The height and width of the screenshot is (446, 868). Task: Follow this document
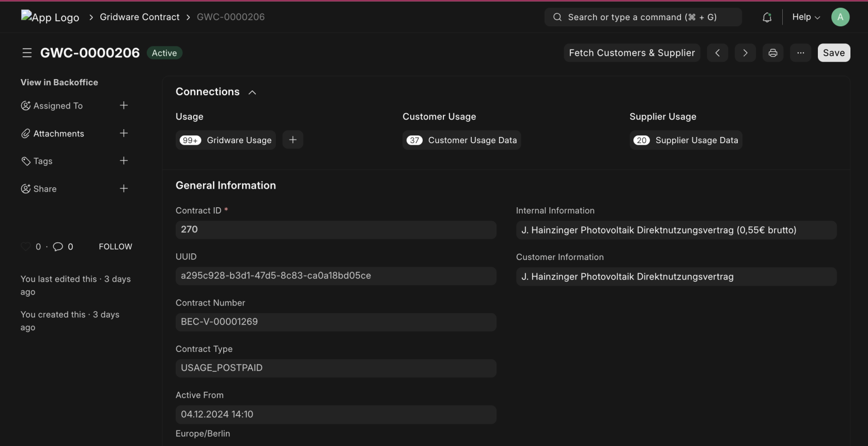(x=116, y=247)
